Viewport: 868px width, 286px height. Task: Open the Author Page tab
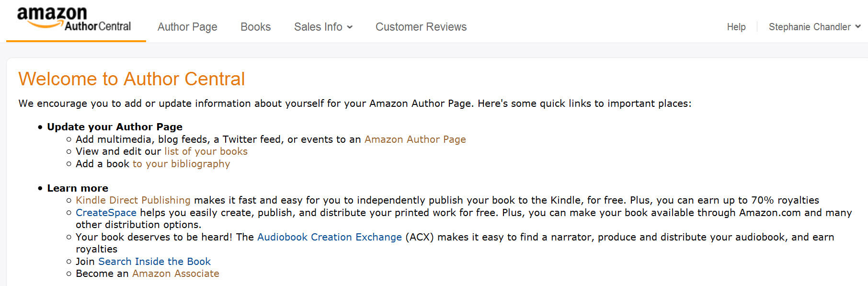pos(187,27)
